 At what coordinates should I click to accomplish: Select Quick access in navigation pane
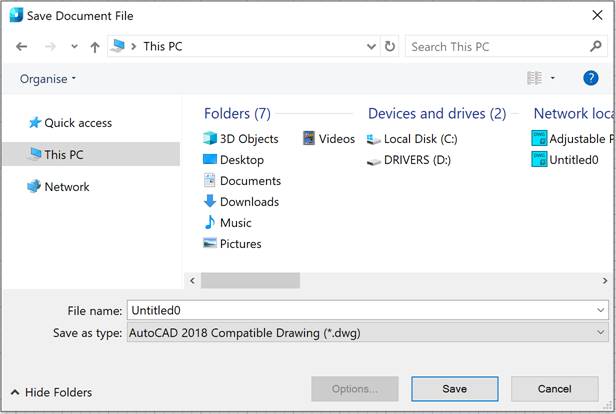pyautogui.click(x=77, y=123)
